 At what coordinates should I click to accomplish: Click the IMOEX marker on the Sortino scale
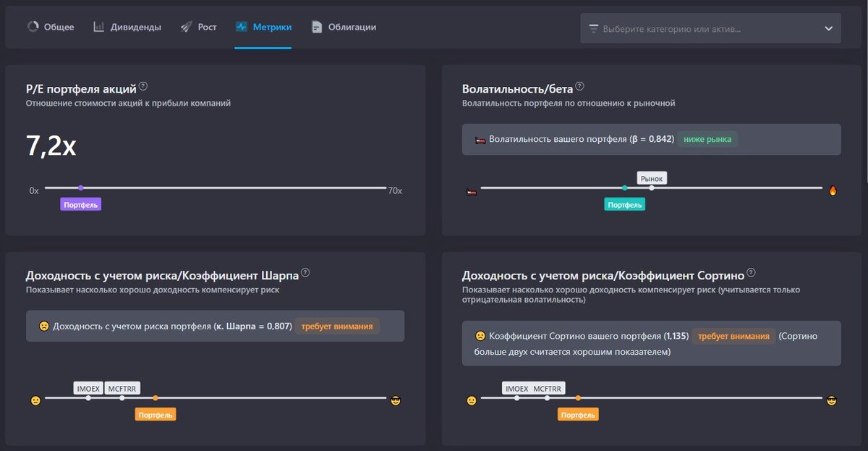(x=516, y=389)
